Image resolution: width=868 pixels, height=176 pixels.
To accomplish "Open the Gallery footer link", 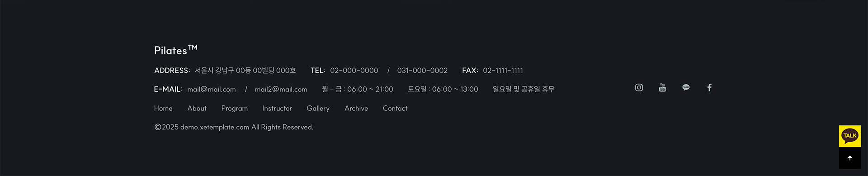I will tap(318, 109).
